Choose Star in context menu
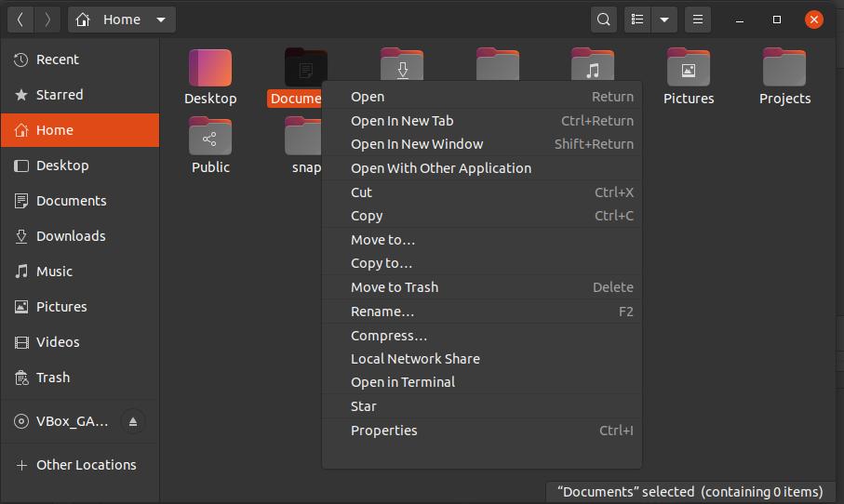This screenshot has height=504, width=844. [x=482, y=406]
